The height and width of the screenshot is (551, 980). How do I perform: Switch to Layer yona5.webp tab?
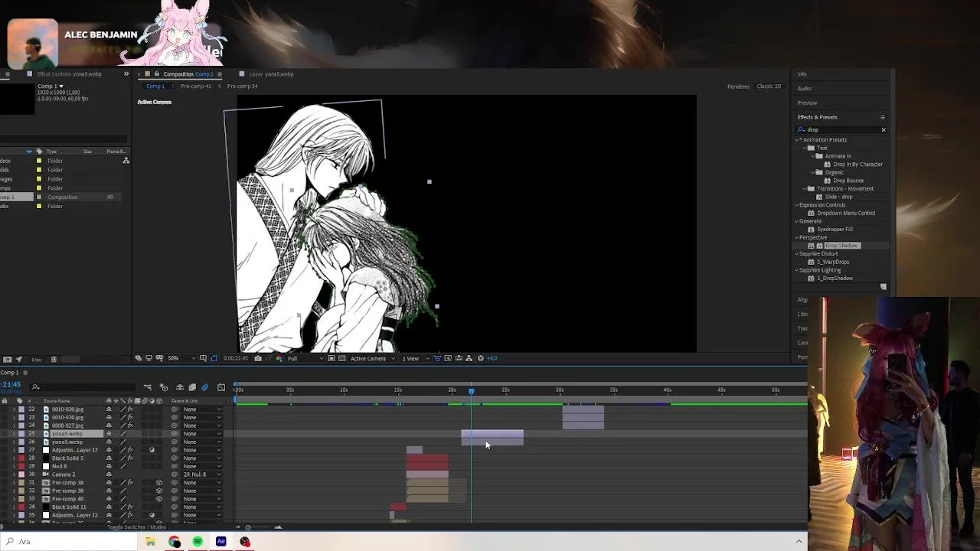(x=271, y=74)
